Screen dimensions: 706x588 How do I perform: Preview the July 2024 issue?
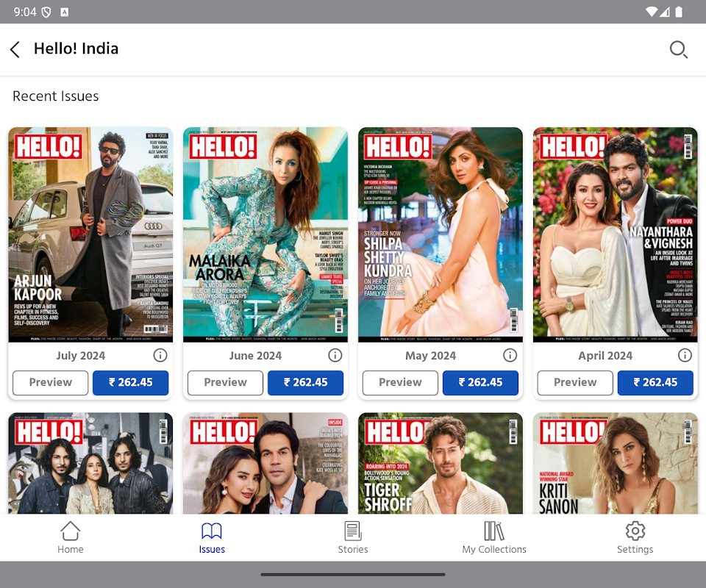pyautogui.click(x=51, y=383)
